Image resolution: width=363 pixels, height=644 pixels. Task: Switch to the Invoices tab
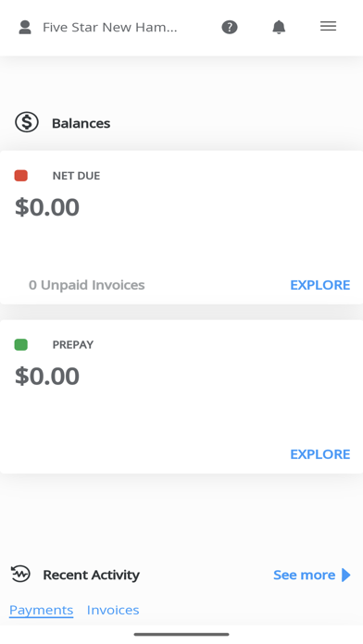pyautogui.click(x=113, y=610)
